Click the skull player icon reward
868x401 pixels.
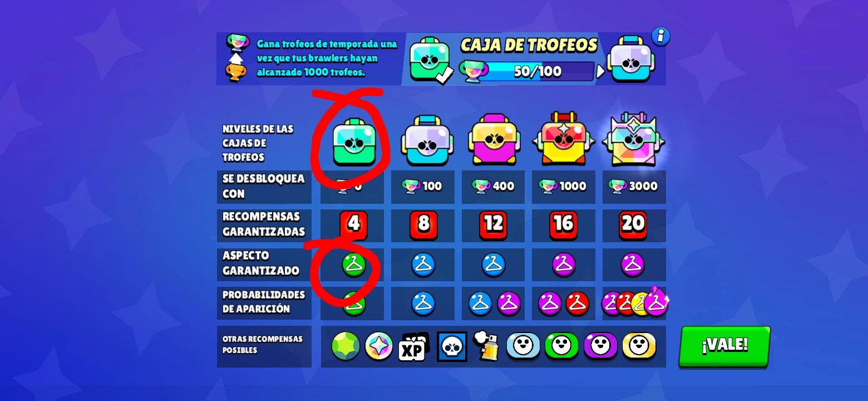[x=452, y=346]
